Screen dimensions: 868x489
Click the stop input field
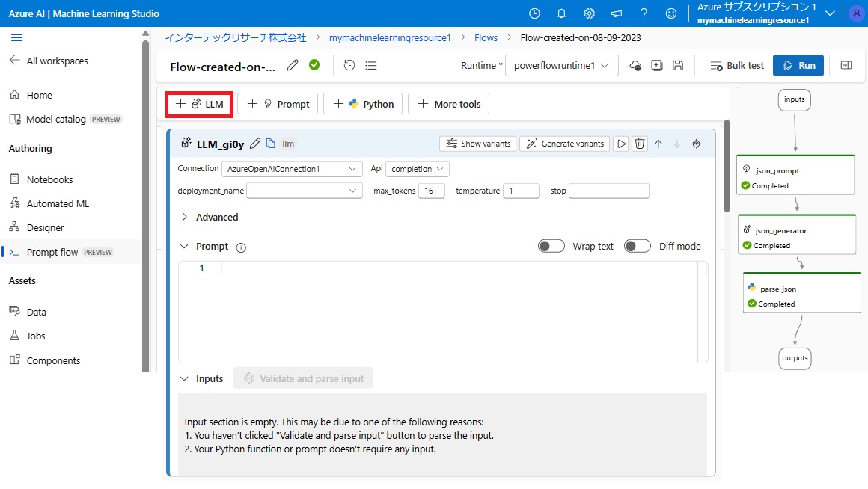pos(609,191)
